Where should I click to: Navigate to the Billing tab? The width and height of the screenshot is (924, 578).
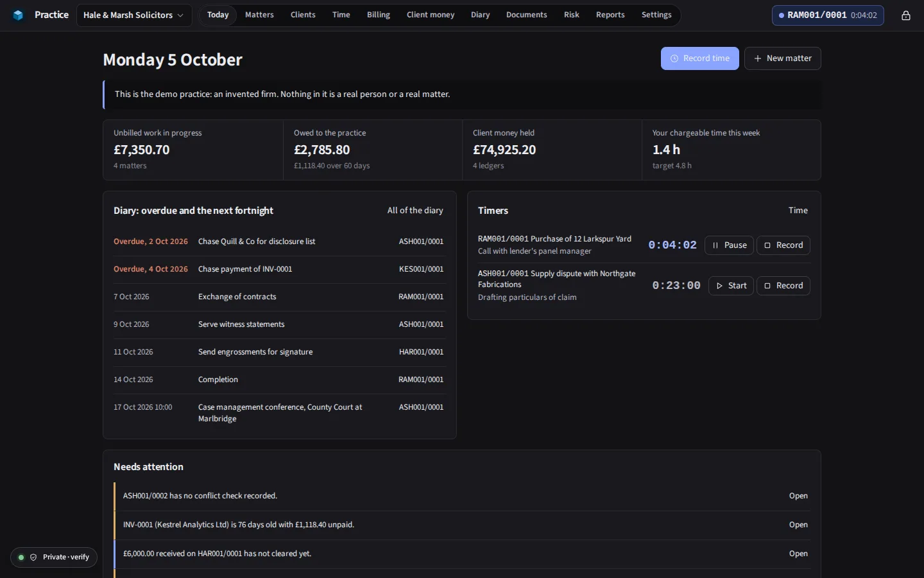tap(379, 15)
